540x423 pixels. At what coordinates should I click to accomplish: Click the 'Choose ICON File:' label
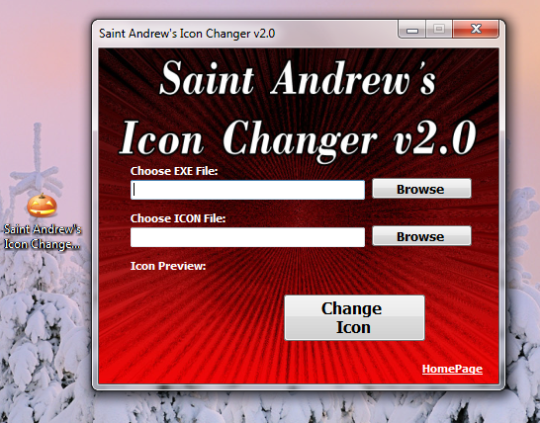tap(178, 218)
